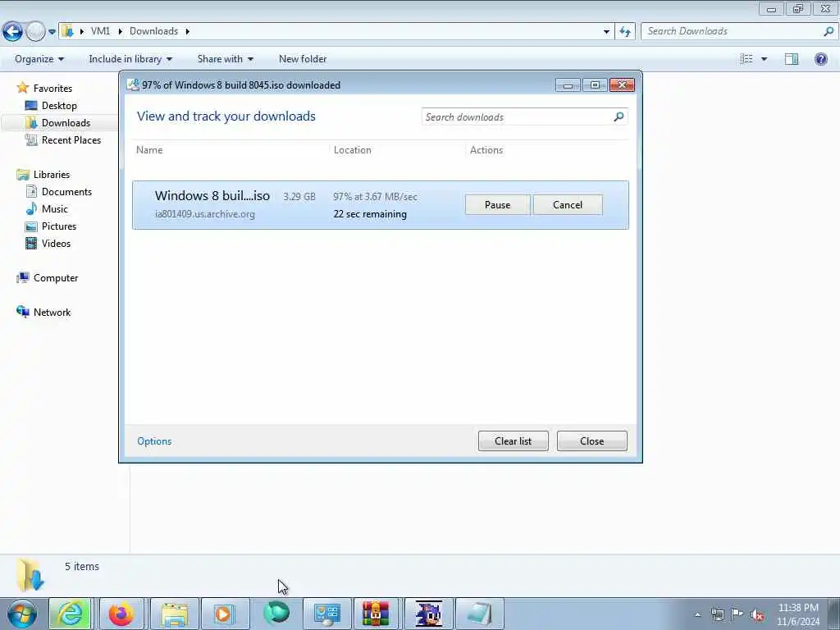Screen dimensions: 840x630
Task: Open the Options link in downloads dialog
Action: click(x=154, y=441)
